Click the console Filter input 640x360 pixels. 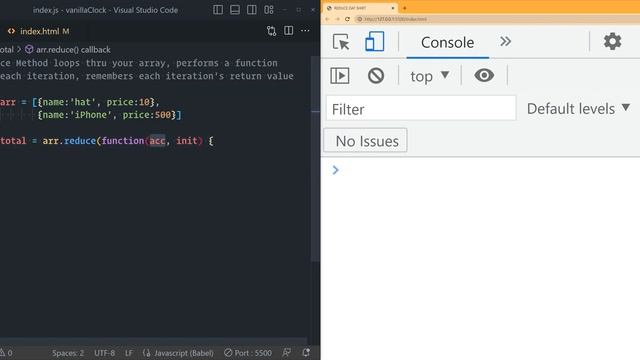(421, 109)
